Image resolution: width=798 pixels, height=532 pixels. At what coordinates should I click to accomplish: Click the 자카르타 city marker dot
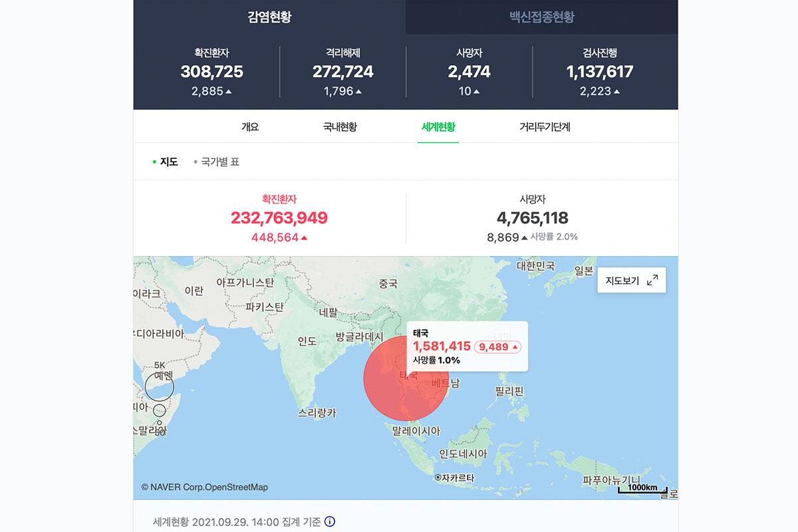pyautogui.click(x=438, y=477)
